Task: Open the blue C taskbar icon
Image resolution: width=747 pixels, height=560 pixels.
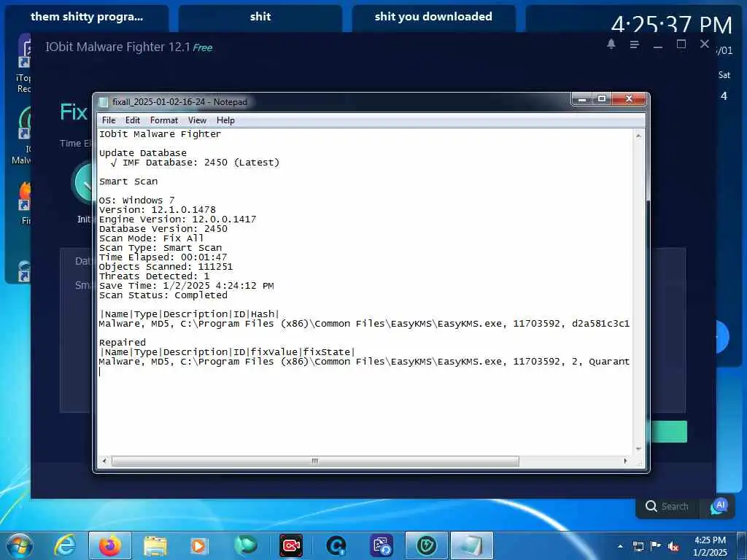Action: click(x=336, y=545)
